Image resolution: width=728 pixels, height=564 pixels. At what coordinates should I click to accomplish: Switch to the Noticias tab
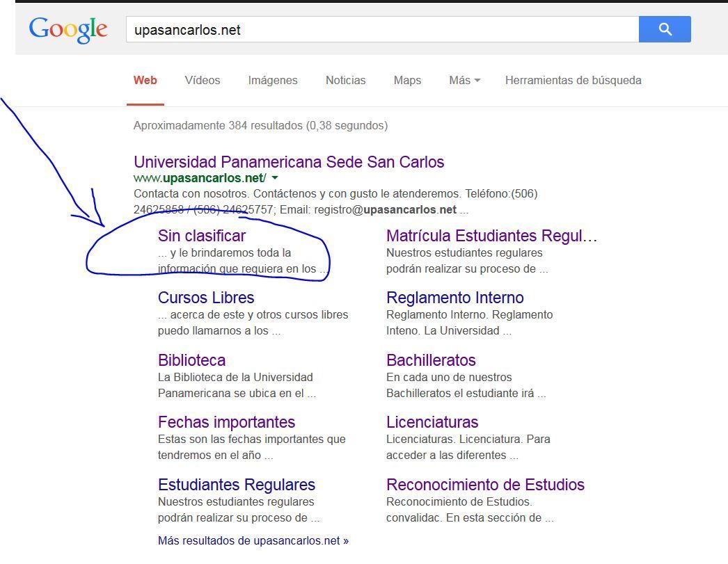[x=345, y=80]
